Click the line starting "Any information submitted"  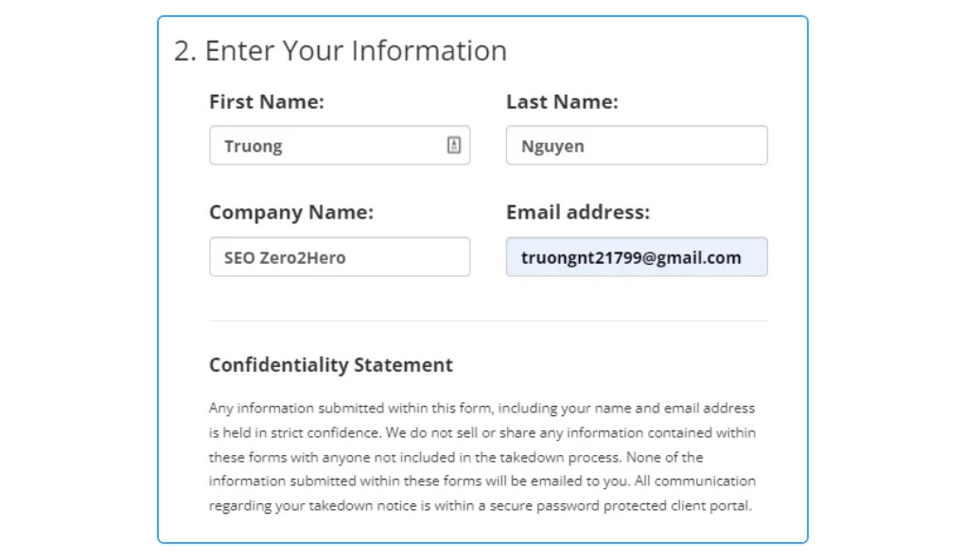pyautogui.click(x=481, y=409)
